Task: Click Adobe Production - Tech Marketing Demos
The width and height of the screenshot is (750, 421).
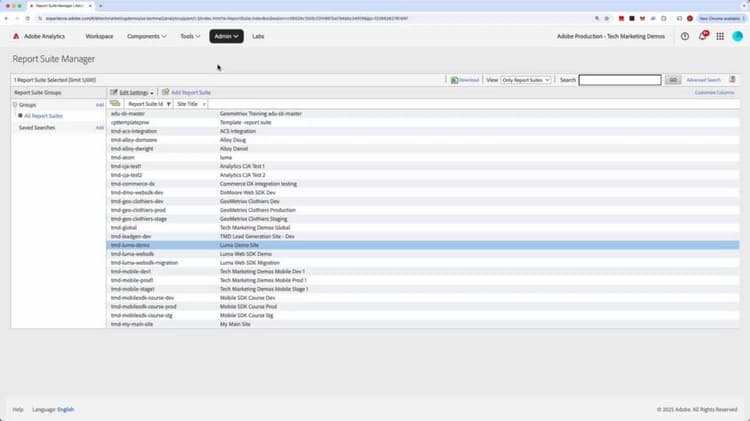Action: pyautogui.click(x=611, y=36)
